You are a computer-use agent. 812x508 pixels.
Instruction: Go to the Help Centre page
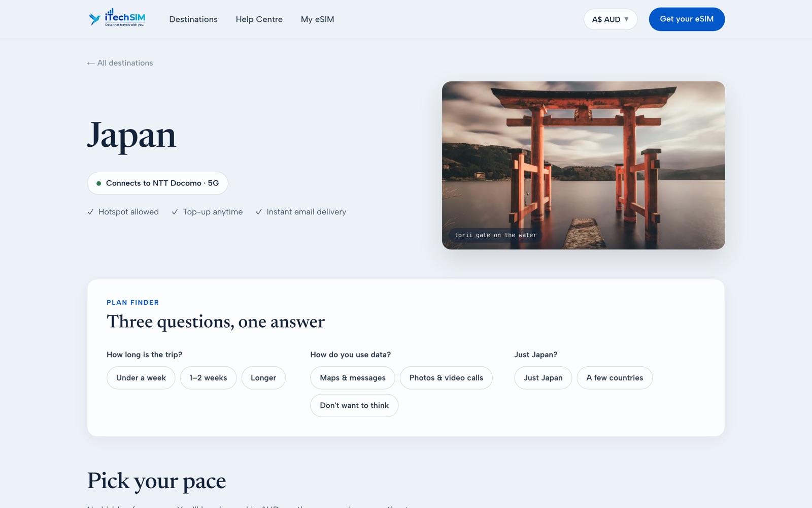point(259,19)
